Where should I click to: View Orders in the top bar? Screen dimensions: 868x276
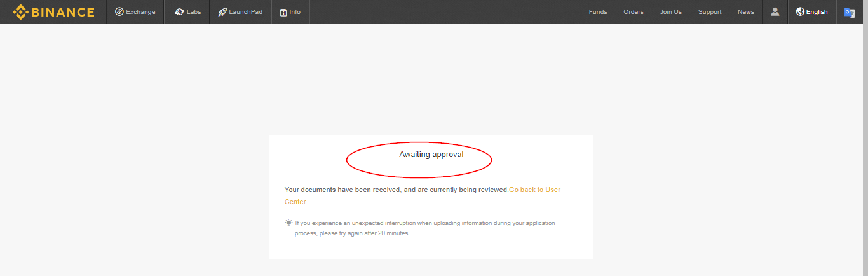634,12
